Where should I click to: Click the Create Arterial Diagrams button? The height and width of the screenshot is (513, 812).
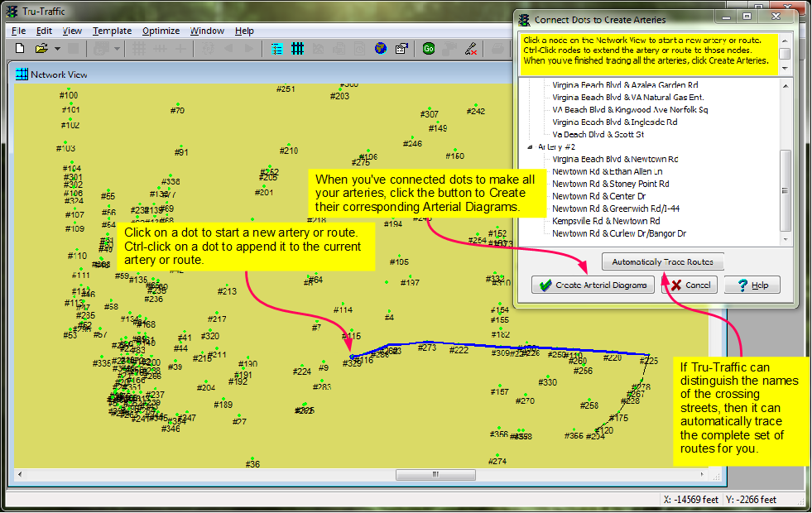[x=593, y=285]
